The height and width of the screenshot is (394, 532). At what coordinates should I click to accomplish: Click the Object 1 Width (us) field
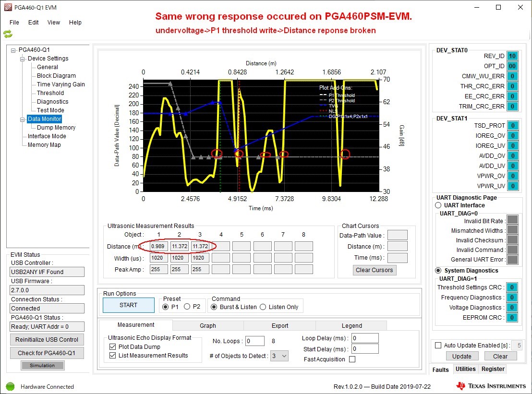point(159,258)
